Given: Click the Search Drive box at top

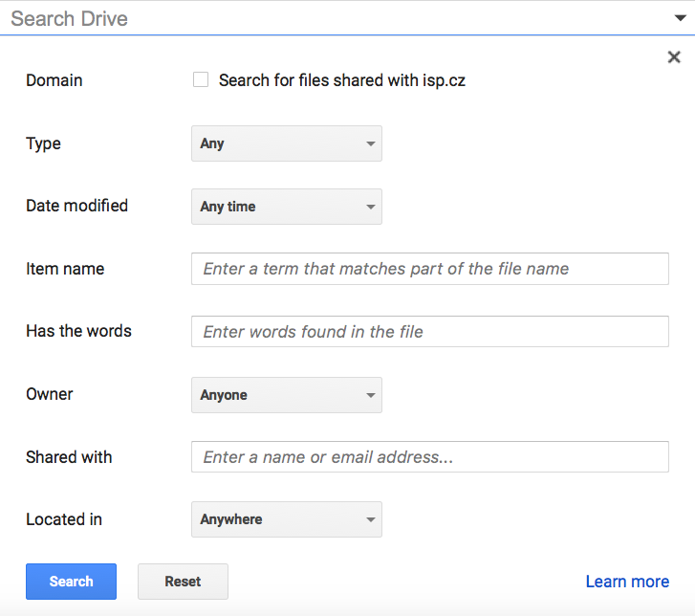Looking at the screenshot, I should tap(335, 18).
